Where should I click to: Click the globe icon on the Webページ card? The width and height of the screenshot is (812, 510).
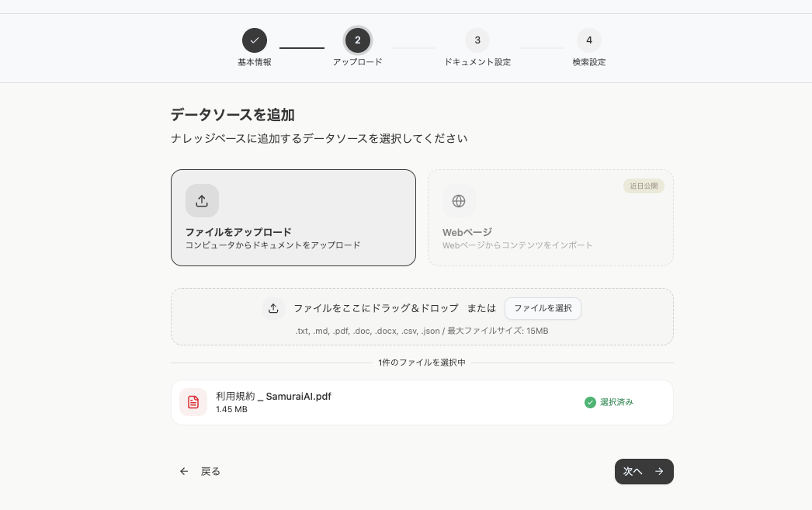[x=460, y=200]
